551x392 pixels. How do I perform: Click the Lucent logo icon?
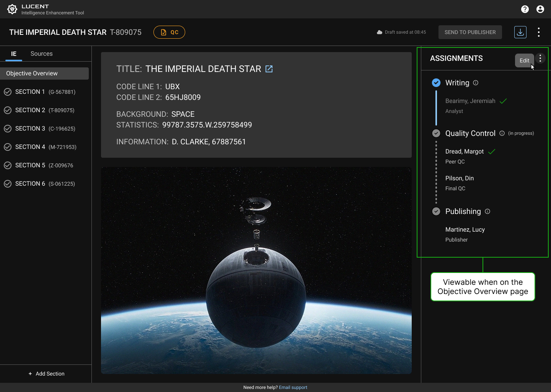pyautogui.click(x=12, y=9)
